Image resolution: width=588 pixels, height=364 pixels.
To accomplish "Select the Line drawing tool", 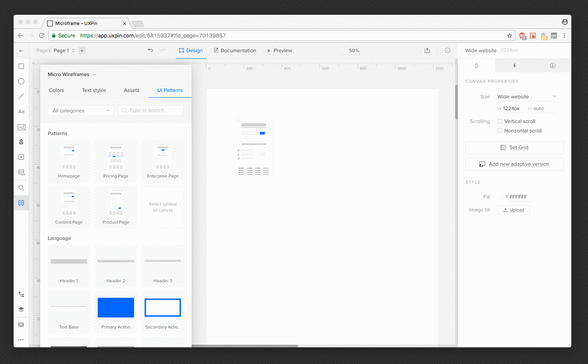I will coord(21,96).
